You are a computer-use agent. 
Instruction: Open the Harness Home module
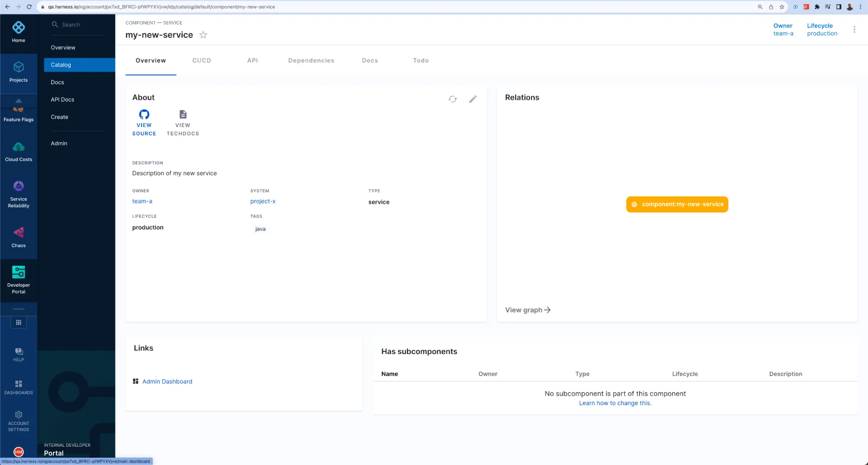18,31
